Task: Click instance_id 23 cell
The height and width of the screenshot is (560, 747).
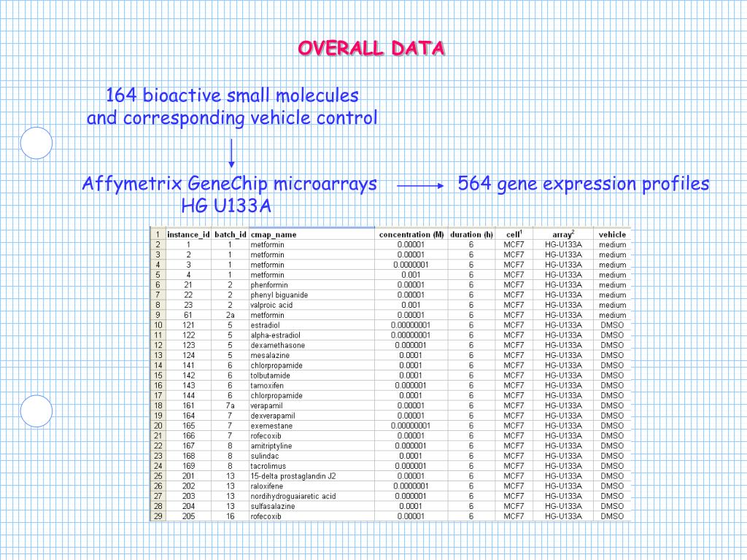Action: (x=189, y=305)
